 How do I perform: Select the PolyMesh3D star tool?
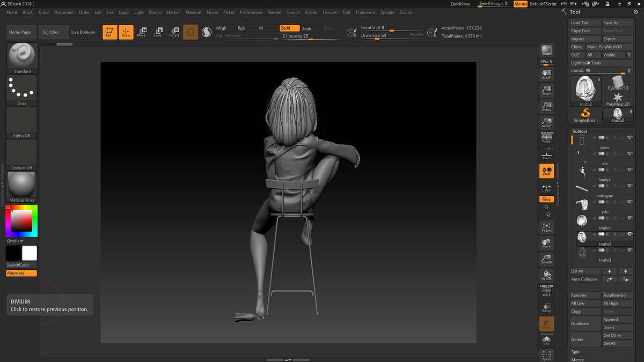click(618, 99)
